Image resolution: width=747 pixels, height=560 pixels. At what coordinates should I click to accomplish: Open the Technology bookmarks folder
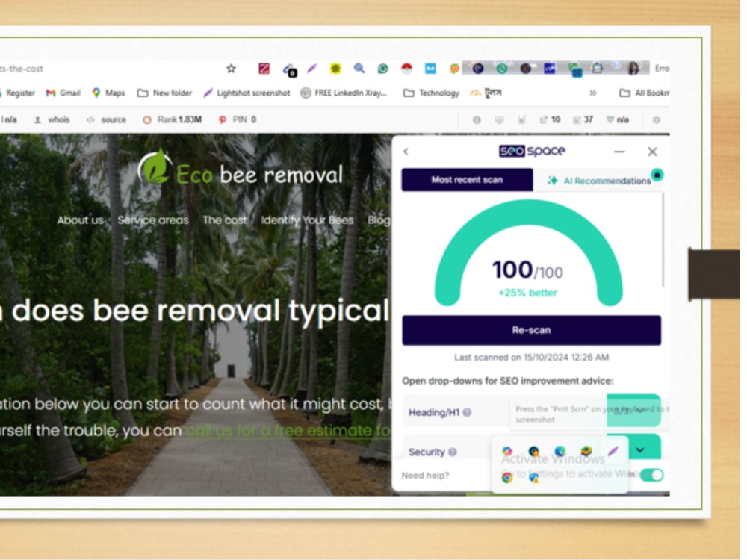pyautogui.click(x=432, y=93)
